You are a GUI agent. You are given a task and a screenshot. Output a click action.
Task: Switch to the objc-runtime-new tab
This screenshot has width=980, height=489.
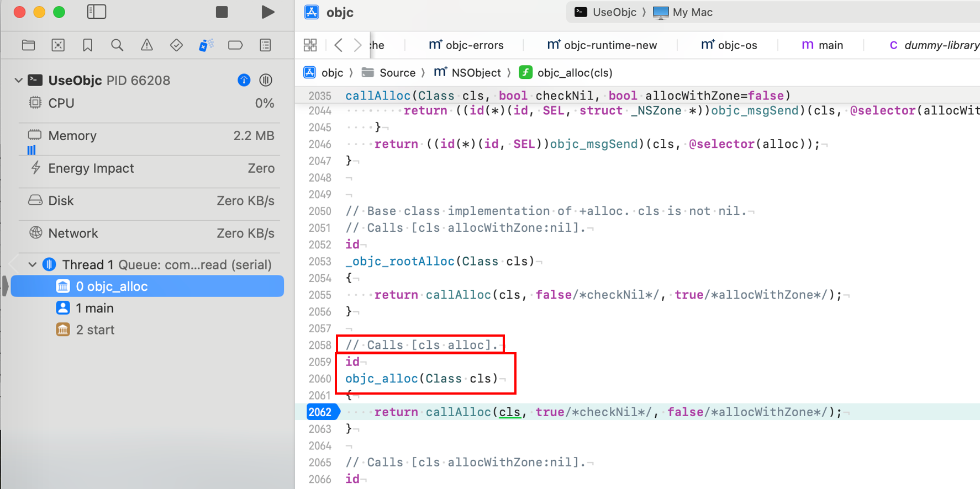[x=602, y=45]
